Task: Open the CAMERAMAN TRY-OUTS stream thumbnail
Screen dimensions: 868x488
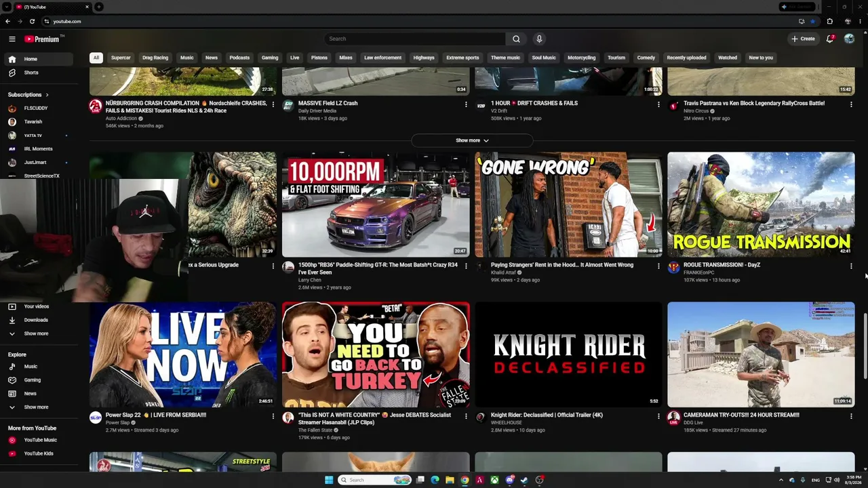Action: tap(761, 354)
